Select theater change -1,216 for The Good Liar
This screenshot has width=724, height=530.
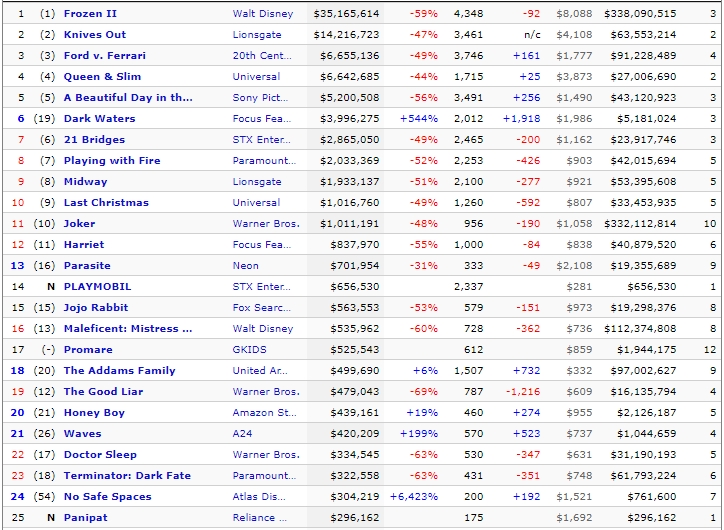click(523, 391)
